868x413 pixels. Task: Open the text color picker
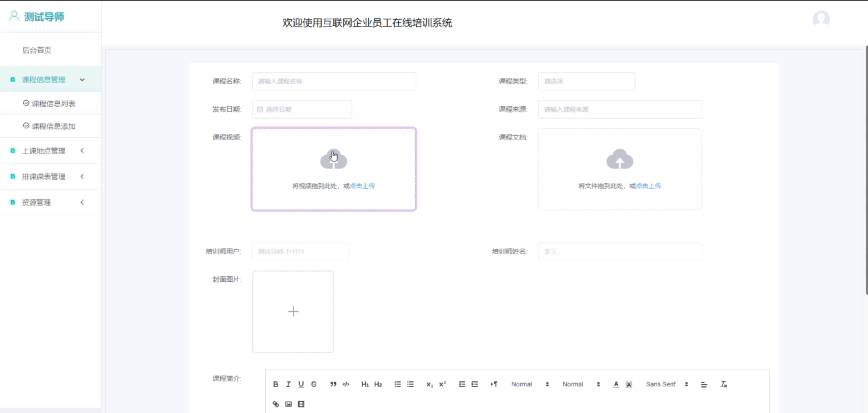[x=616, y=384]
